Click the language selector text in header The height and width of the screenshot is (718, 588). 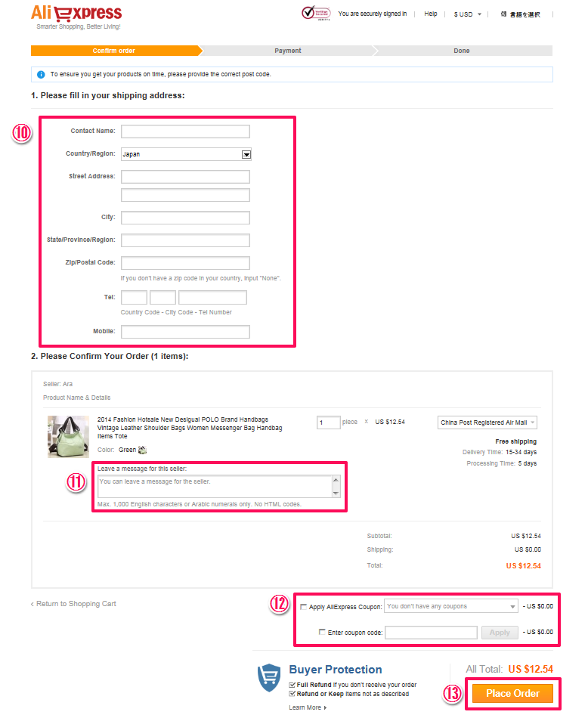point(525,14)
